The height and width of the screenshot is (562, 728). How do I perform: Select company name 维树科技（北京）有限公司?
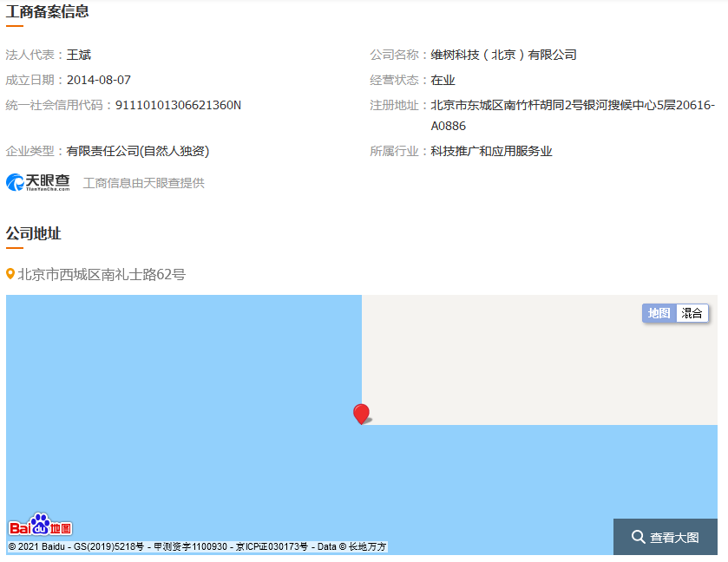point(504,55)
